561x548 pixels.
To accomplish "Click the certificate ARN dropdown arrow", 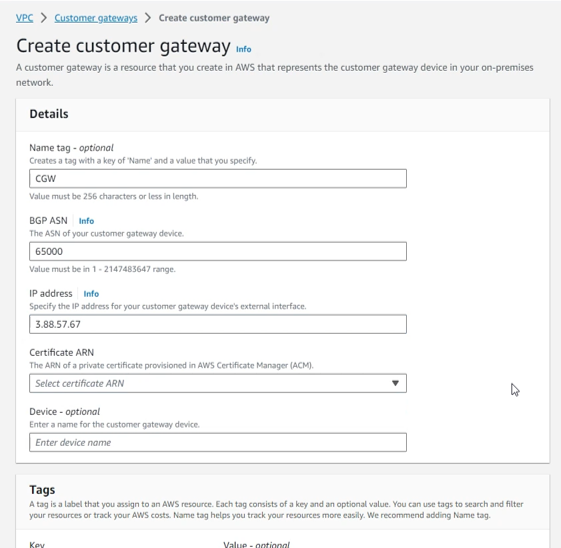I will 395,383.
